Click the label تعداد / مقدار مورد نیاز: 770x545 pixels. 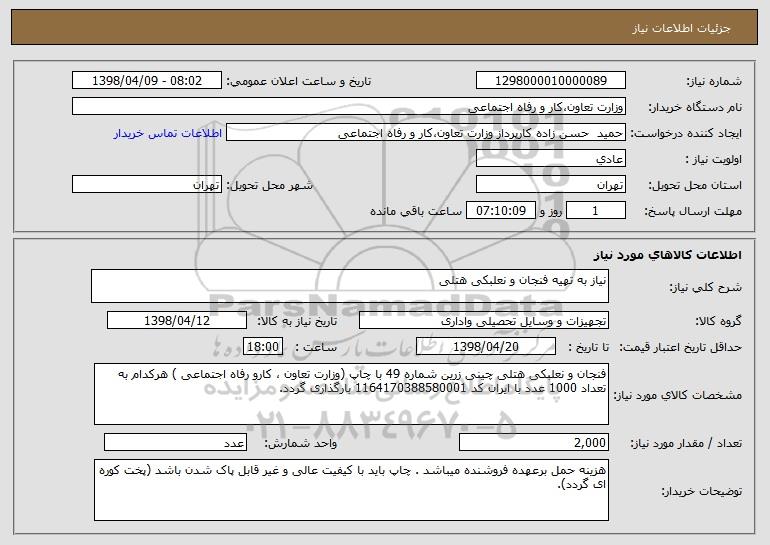(686, 443)
